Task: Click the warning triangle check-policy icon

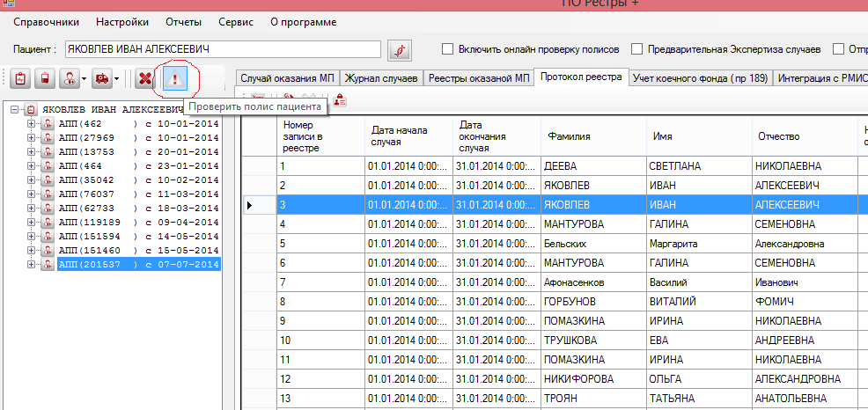Action: tap(175, 79)
